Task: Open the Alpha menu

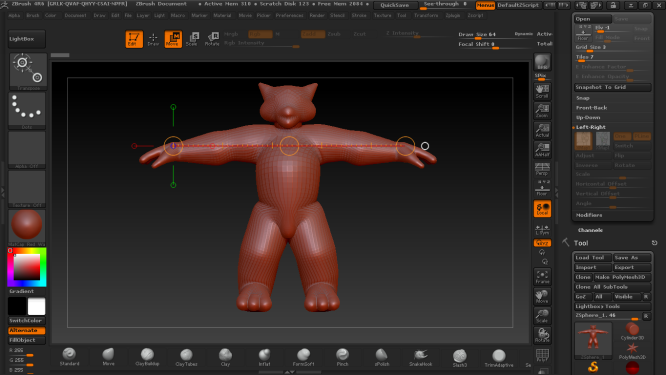Action: point(14,15)
